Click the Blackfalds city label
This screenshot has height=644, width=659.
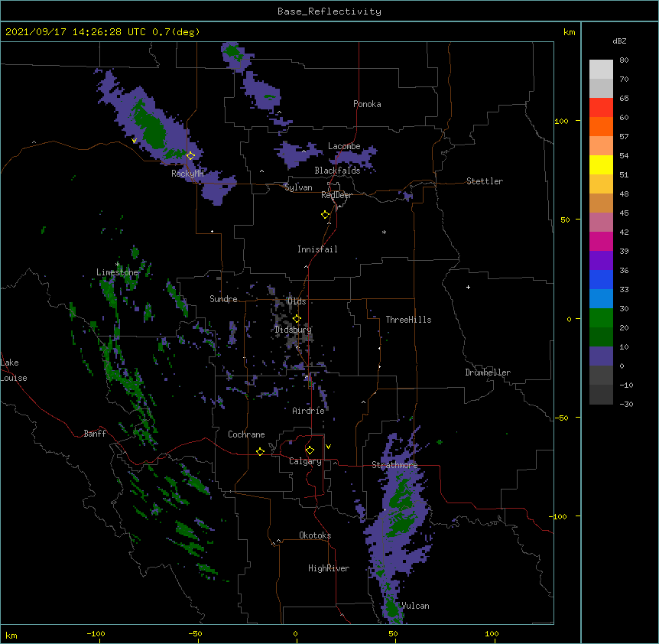337,171
